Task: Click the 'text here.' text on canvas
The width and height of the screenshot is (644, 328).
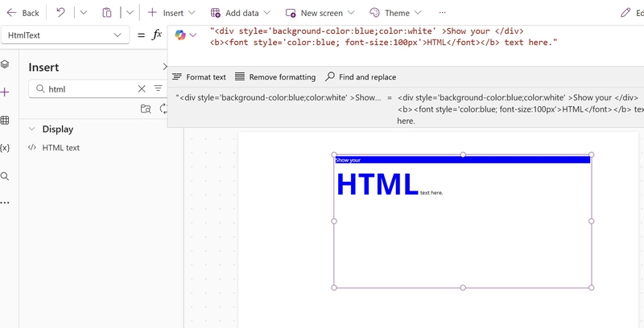Action: pyautogui.click(x=431, y=193)
